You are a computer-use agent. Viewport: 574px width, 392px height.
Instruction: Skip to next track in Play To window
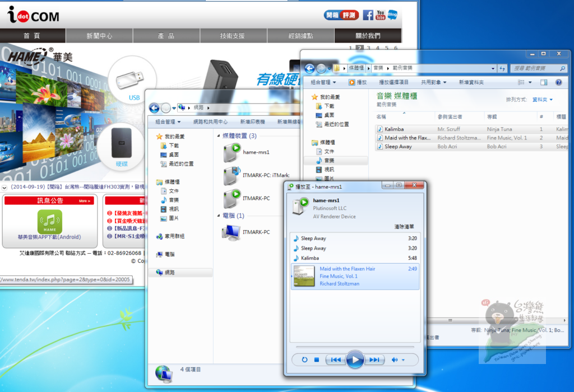(374, 360)
